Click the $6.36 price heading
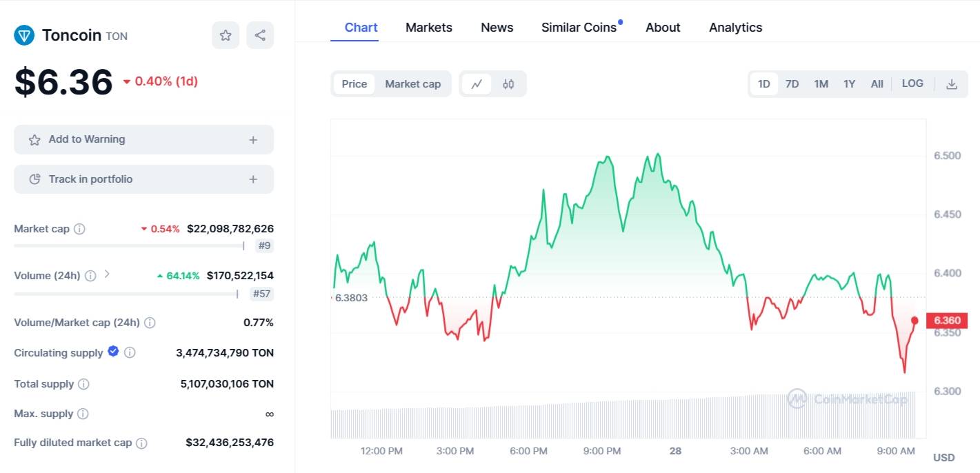Viewport: 980px width, 473px height. tap(63, 82)
